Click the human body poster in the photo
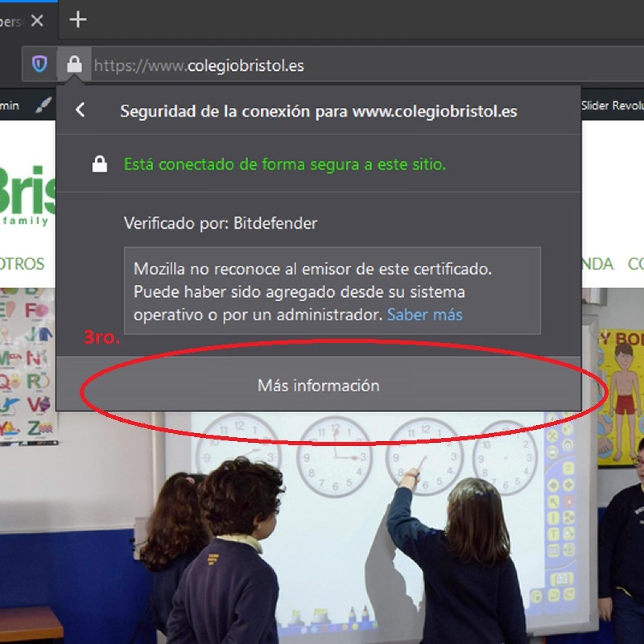Image resolution: width=644 pixels, height=644 pixels. (x=621, y=397)
